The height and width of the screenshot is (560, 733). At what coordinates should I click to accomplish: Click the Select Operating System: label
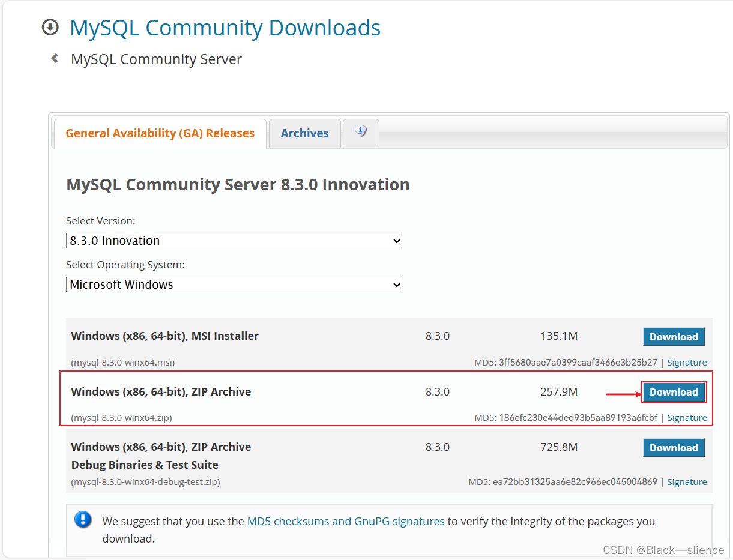(125, 265)
